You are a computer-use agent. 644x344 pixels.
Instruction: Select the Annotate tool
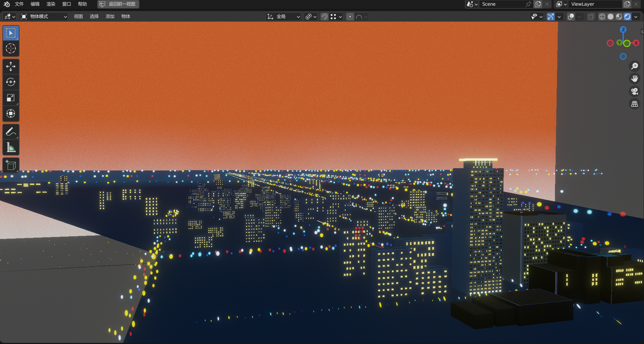[11, 132]
